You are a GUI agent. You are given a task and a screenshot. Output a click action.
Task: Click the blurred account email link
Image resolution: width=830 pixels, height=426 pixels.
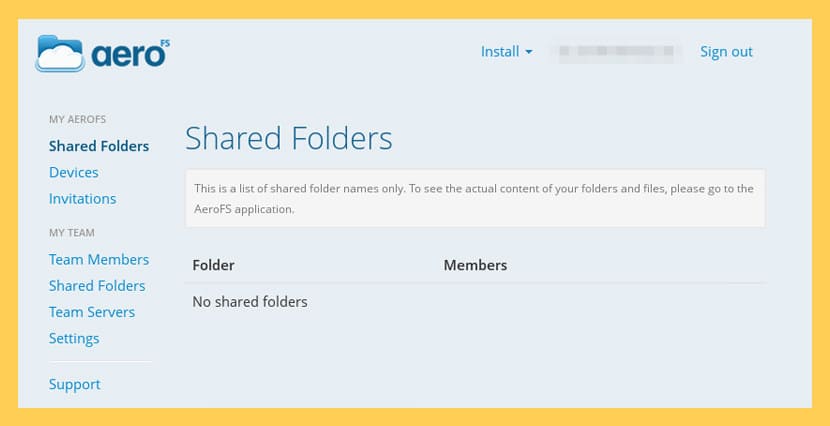pos(616,52)
